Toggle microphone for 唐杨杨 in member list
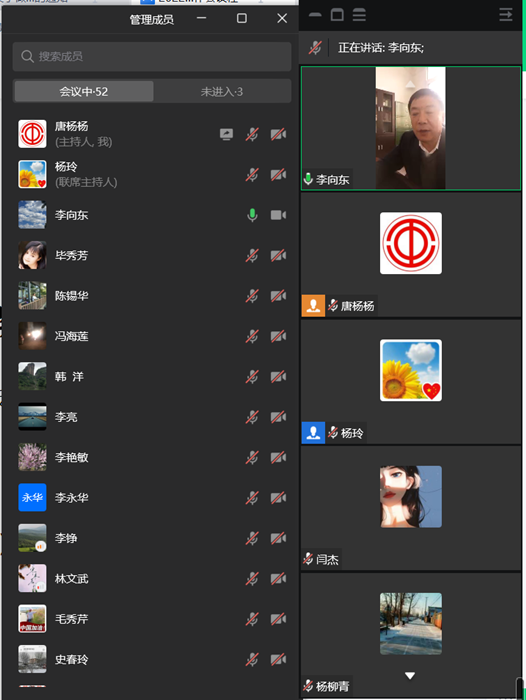Viewport: 526px width, 700px height. click(x=252, y=134)
